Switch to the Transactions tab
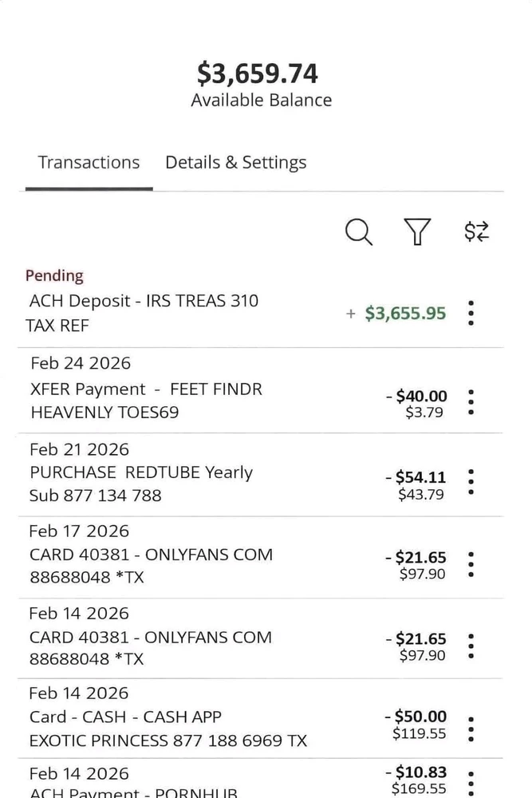 coord(89,163)
